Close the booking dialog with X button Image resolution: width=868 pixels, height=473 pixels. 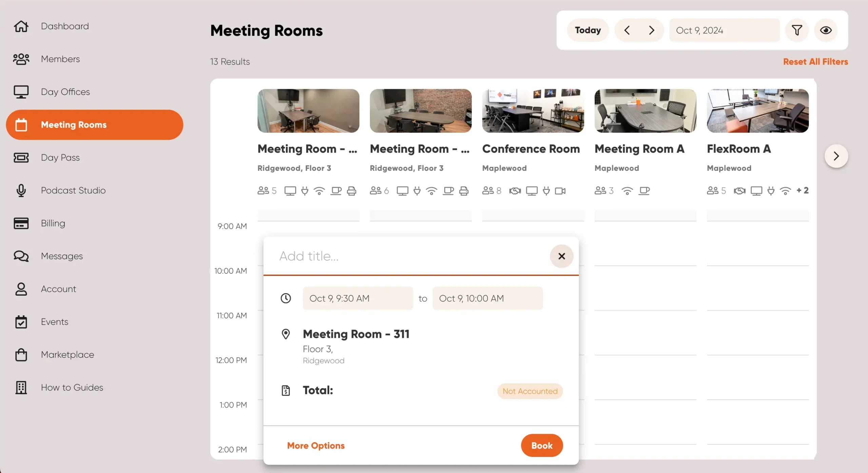click(560, 256)
